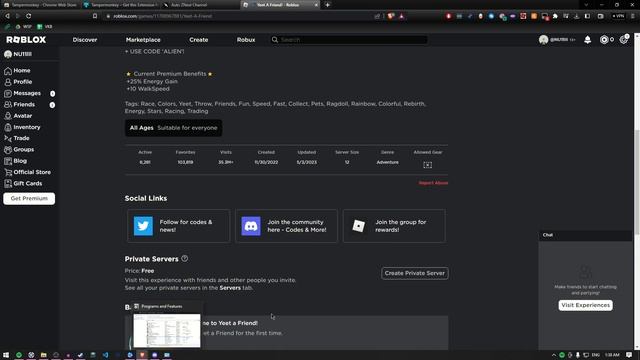Open the Windows Start menu
The image size is (640, 360).
(x=6, y=355)
